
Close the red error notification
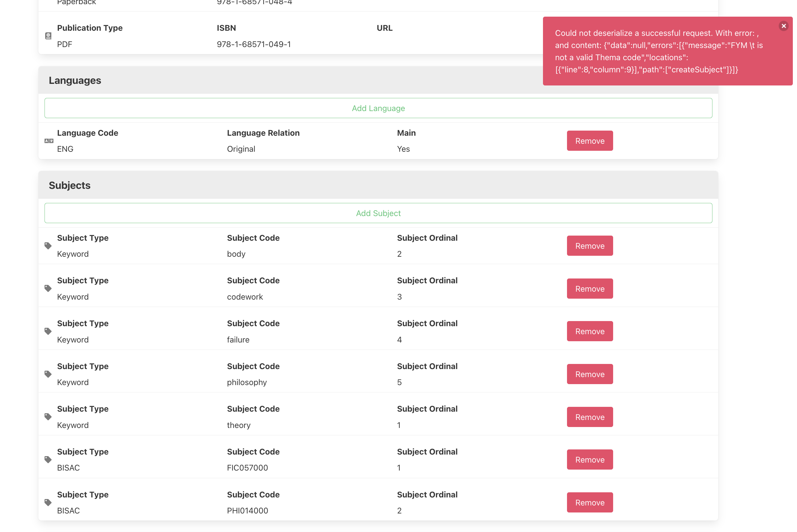pyautogui.click(x=783, y=26)
